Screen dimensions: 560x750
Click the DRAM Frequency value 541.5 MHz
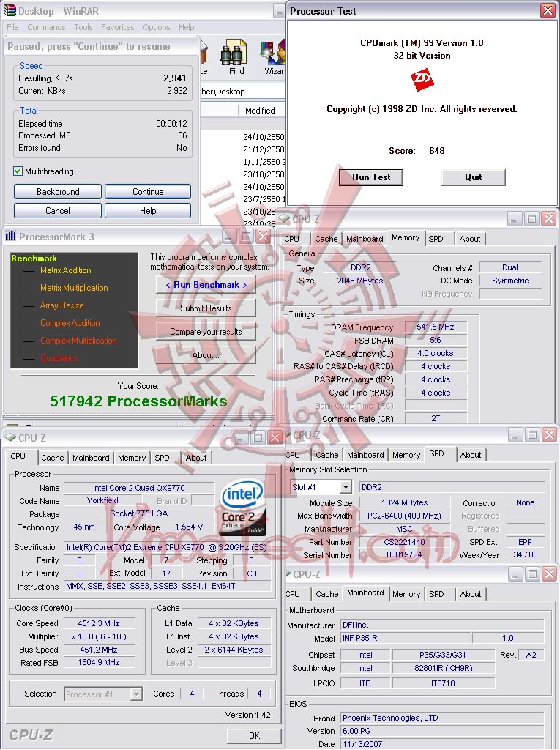[436, 327]
